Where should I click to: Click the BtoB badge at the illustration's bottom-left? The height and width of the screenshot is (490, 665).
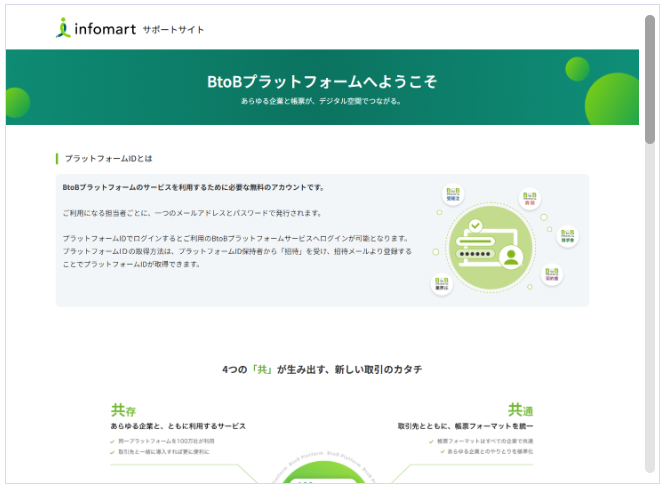click(x=441, y=284)
